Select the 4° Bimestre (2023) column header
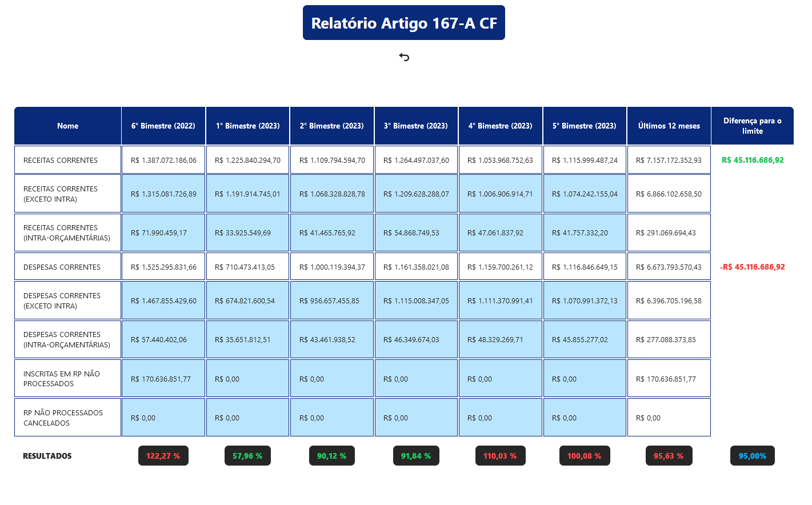This screenshot has width=812, height=505. coord(501,126)
